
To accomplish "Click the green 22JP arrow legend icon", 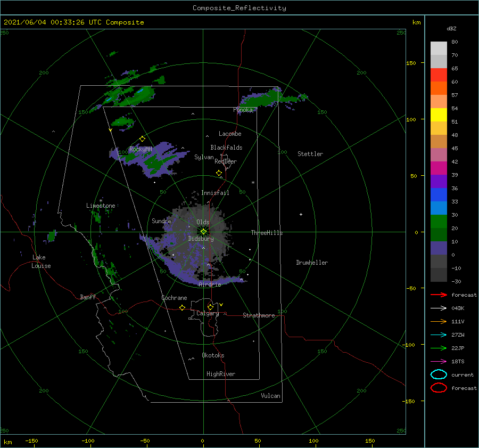I will 439,348.
